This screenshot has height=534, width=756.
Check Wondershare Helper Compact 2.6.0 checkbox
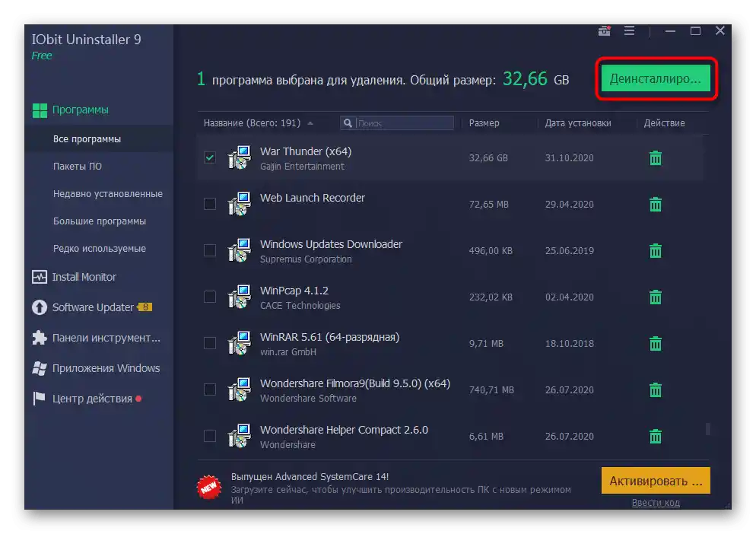[x=210, y=436]
